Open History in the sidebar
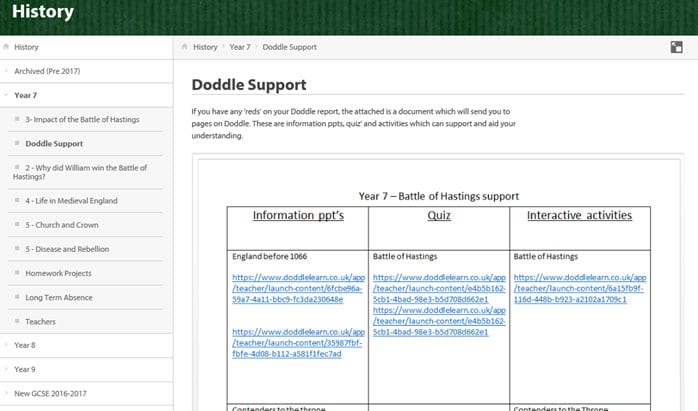This screenshot has height=411, width=698. 26,47
